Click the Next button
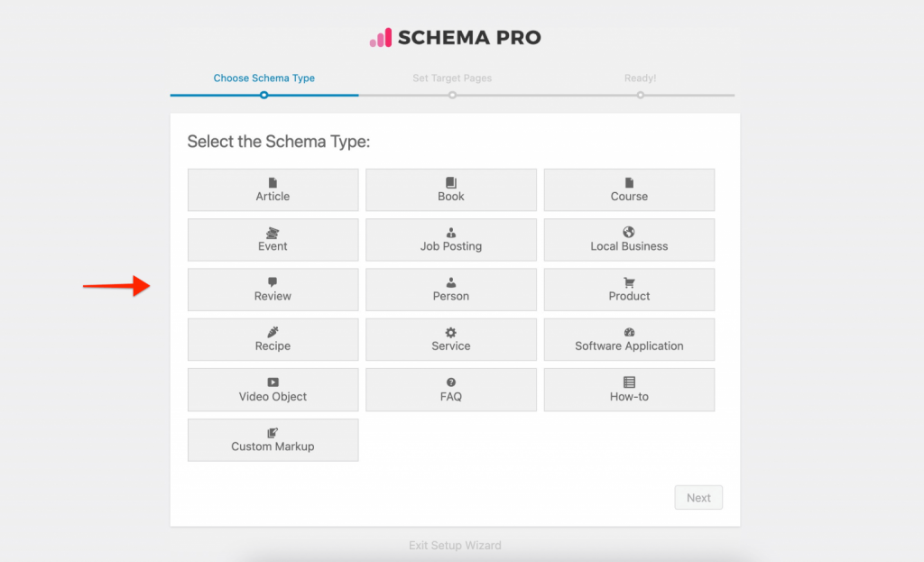 pyautogui.click(x=698, y=497)
